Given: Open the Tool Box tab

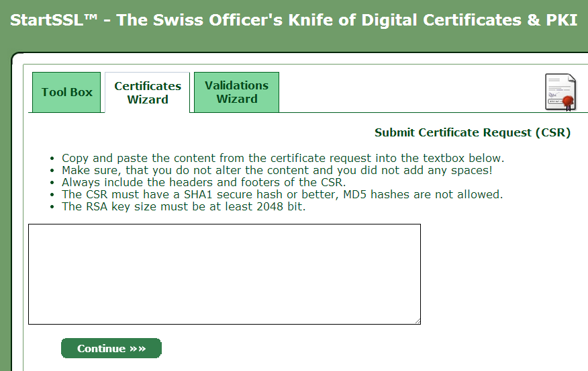Looking at the screenshot, I should coord(66,92).
